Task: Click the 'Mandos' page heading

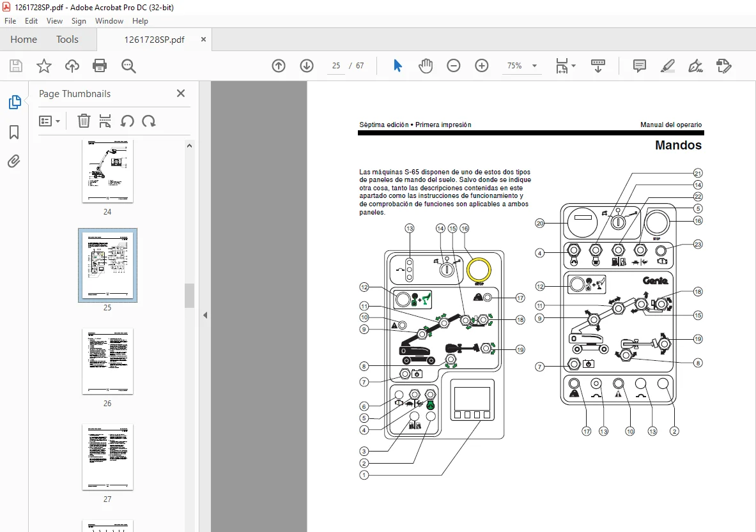Action: 678,145
